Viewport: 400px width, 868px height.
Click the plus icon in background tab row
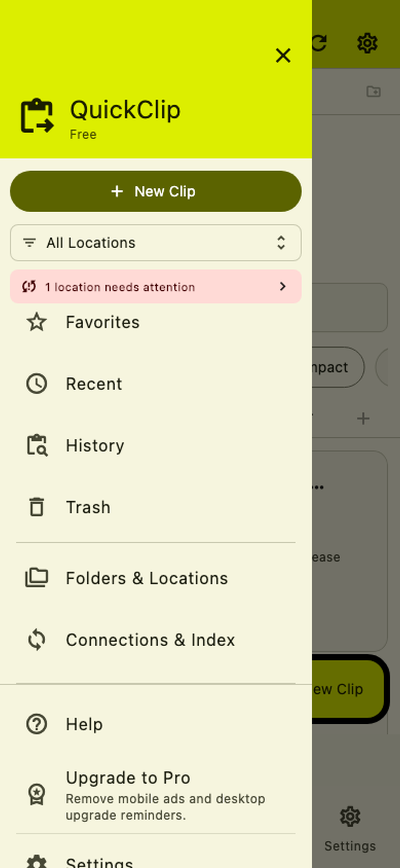[x=363, y=418]
